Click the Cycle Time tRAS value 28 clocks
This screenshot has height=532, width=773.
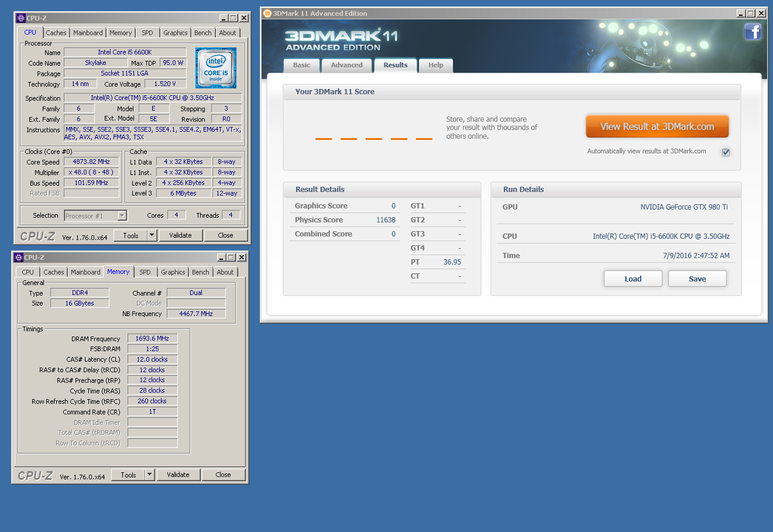coord(152,390)
